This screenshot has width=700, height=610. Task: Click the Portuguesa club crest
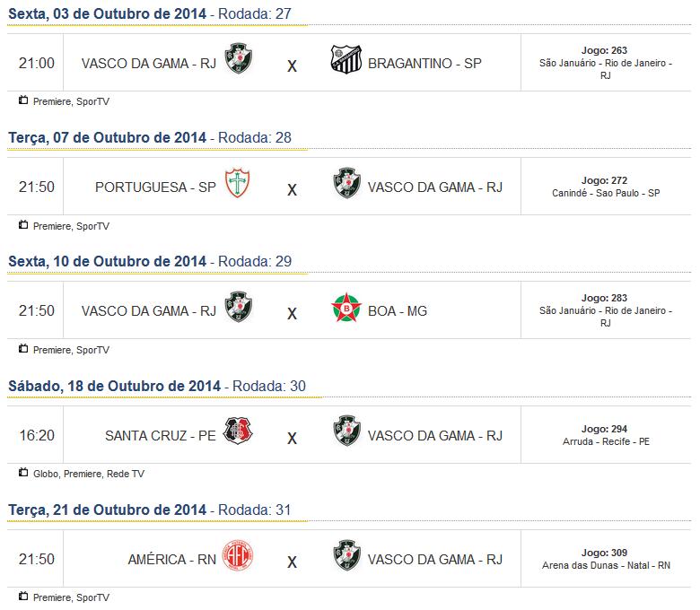click(238, 185)
